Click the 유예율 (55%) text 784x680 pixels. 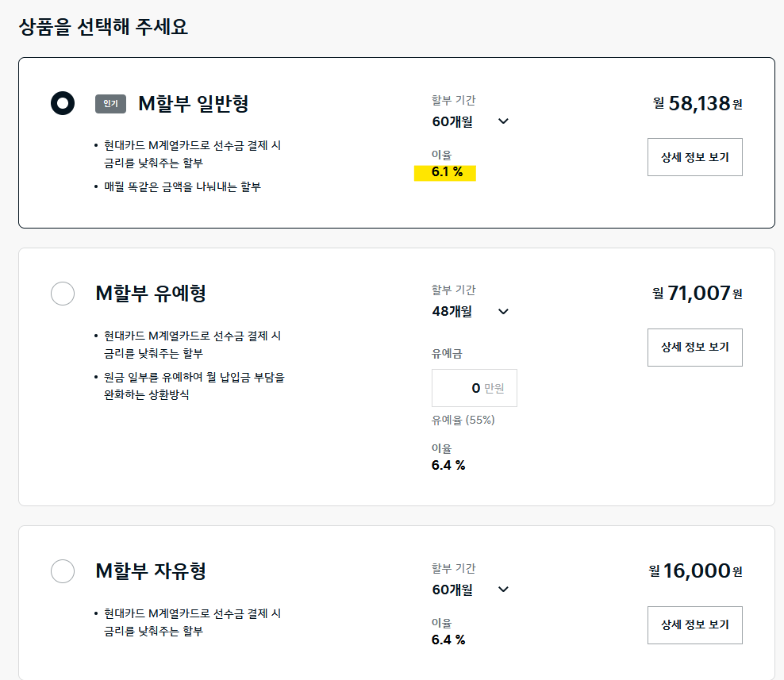pyautogui.click(x=463, y=420)
